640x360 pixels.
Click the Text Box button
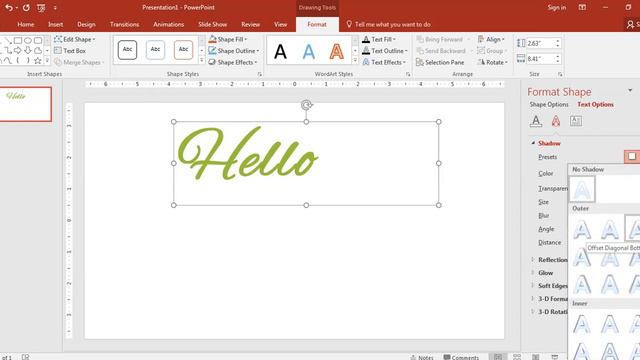70,51
